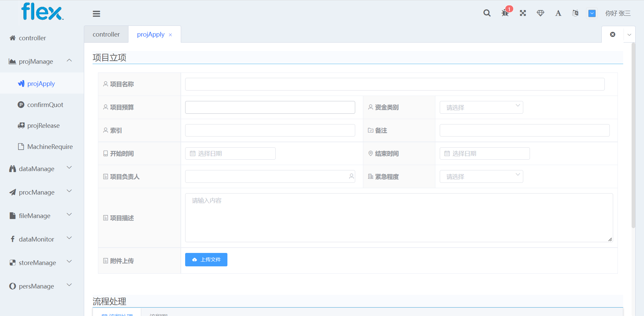Click the 流程处理 section heading
Viewport: 644px width, 316px height.
point(109,302)
